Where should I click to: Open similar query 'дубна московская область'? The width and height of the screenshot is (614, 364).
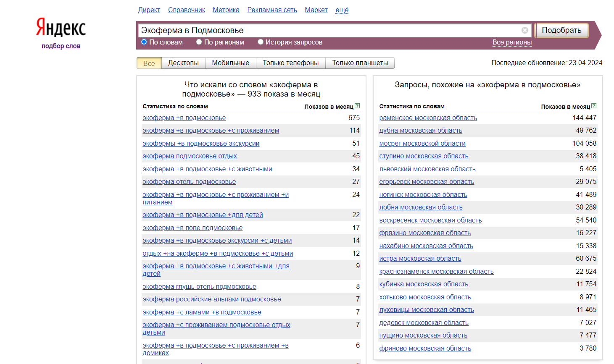pos(421,131)
